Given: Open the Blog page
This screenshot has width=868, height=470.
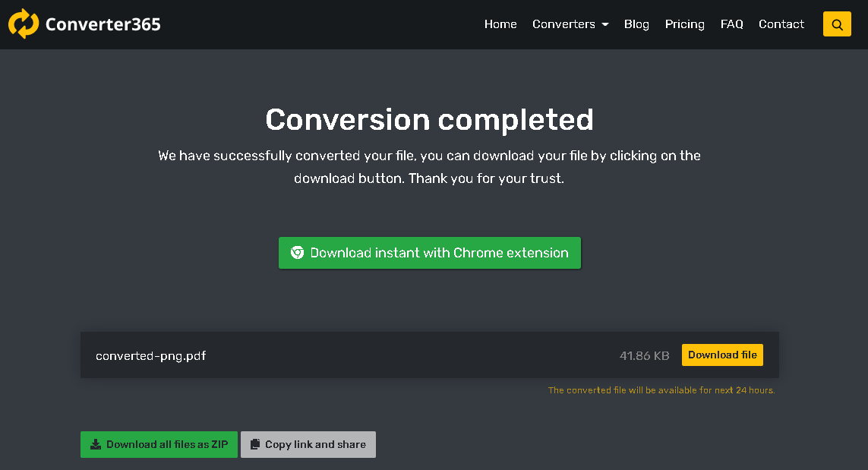Looking at the screenshot, I should [x=636, y=24].
